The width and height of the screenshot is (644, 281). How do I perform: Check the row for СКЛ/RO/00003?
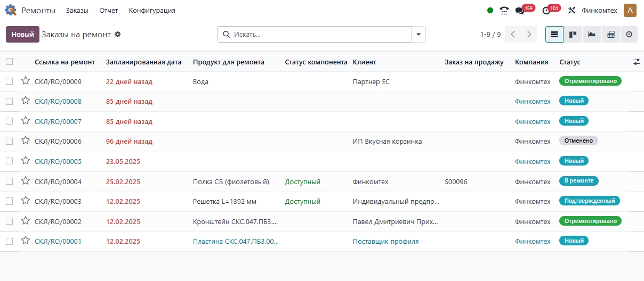[x=9, y=201]
